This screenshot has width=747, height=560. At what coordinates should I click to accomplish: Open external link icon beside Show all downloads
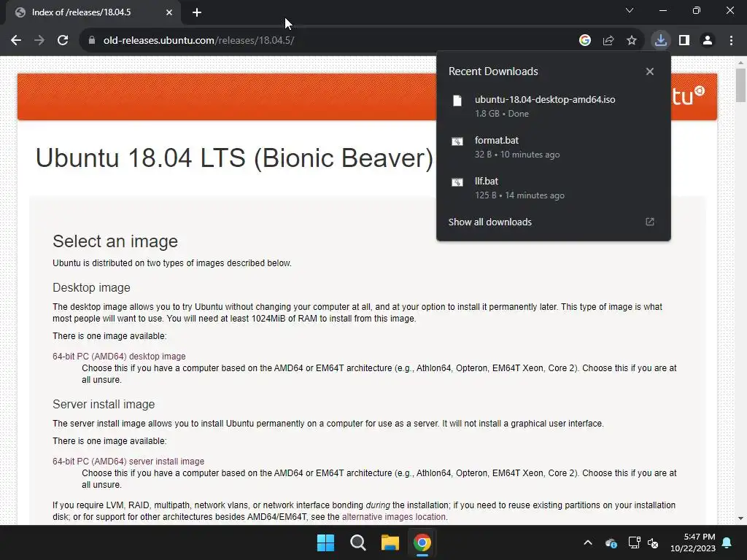(x=650, y=222)
